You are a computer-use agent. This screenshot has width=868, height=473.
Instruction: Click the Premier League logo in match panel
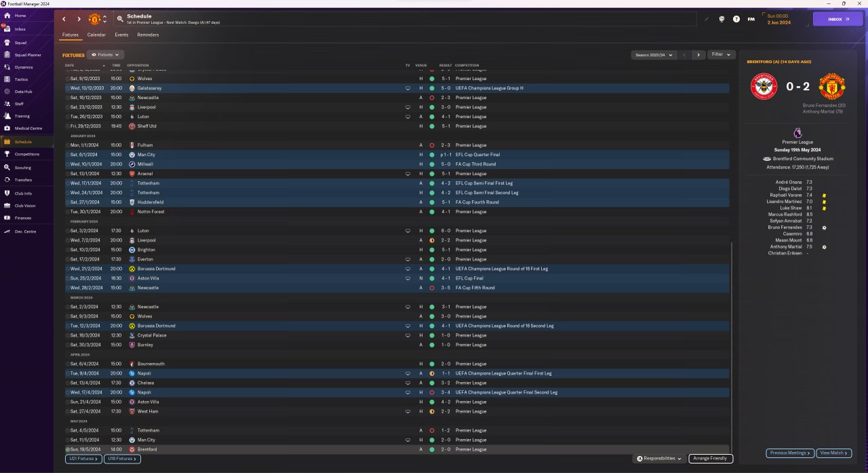(x=797, y=133)
